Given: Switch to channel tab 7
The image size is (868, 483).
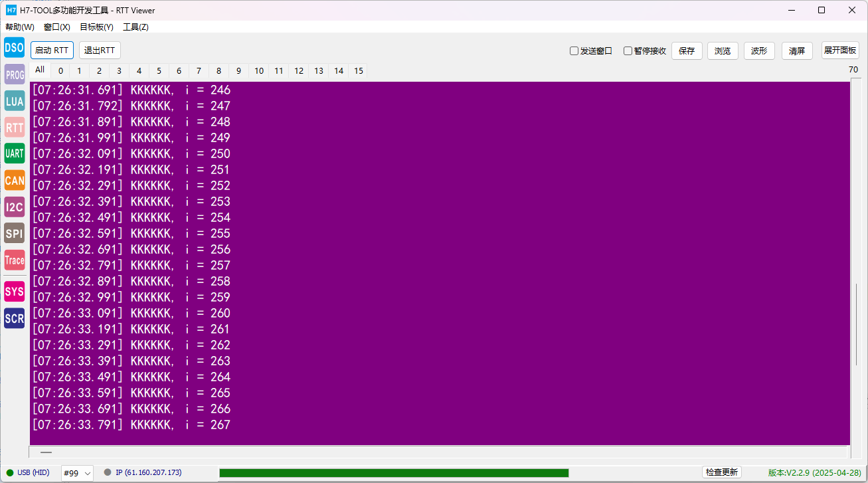Looking at the screenshot, I should (199, 71).
